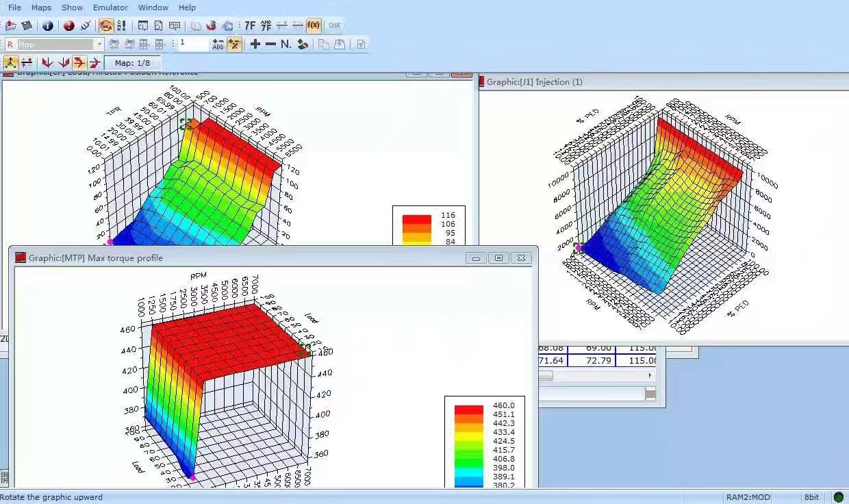849x504 pixels.
Task: Click the red 460.0 legend color swatch
Action: (x=468, y=409)
